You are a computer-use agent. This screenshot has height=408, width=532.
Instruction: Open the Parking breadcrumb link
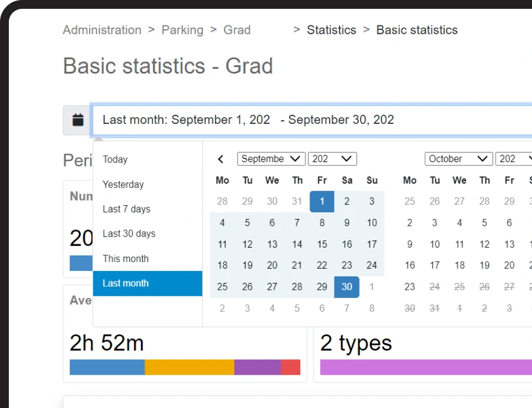pos(182,30)
